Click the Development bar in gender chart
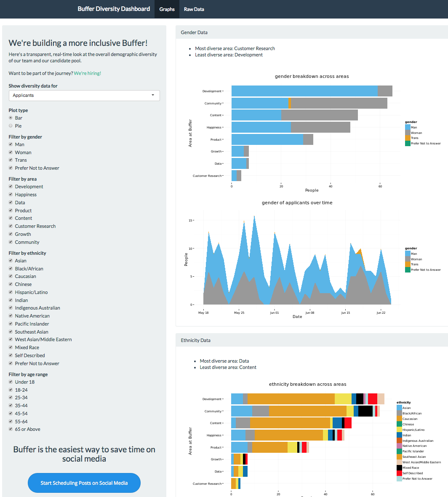Viewport: 448px width, 497px height. [x=312, y=91]
